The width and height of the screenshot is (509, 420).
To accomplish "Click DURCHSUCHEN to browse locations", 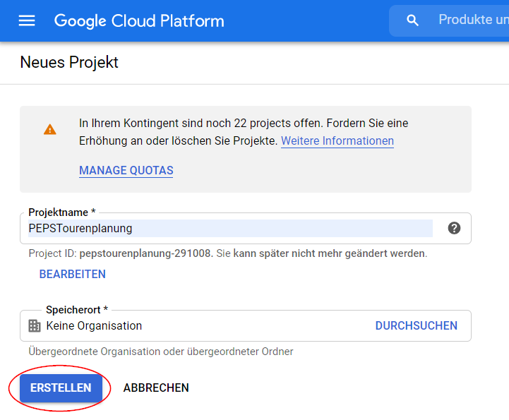I will pos(416,325).
